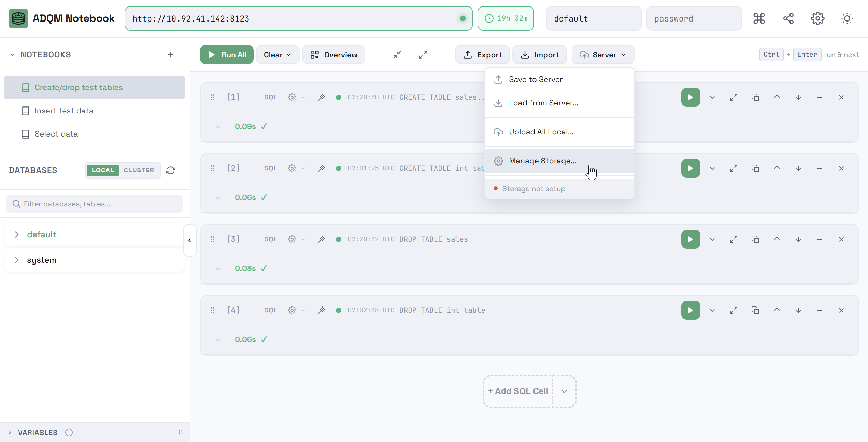This screenshot has height=442, width=868.
Task: Toggle SQL language label in cell [1]
Action: point(270,97)
